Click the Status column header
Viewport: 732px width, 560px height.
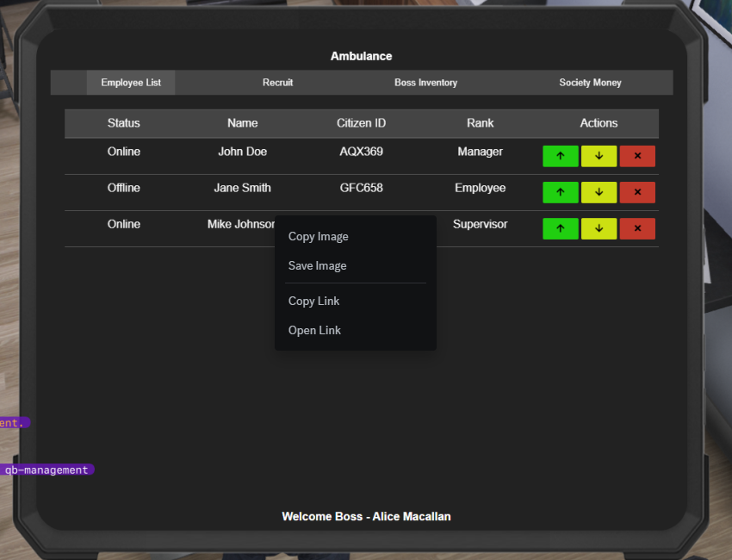point(124,123)
